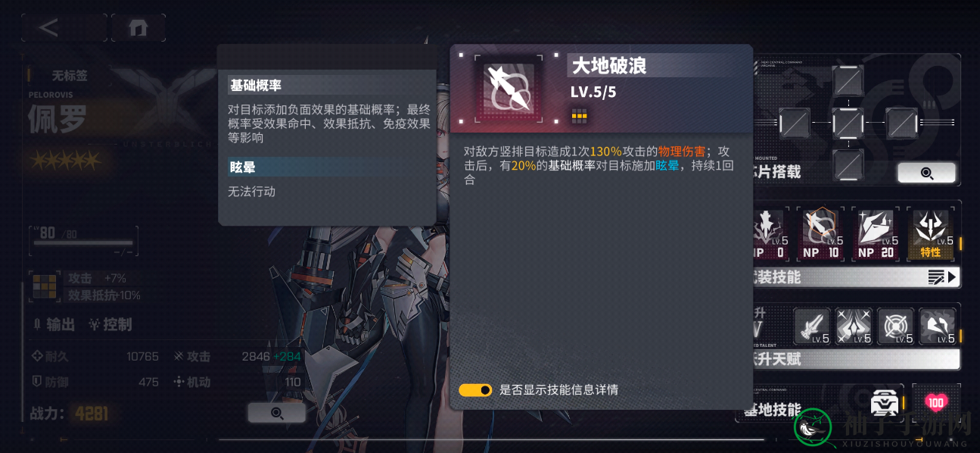The width and height of the screenshot is (980, 453).
Task: Return to the home screen icon
Action: tap(138, 27)
